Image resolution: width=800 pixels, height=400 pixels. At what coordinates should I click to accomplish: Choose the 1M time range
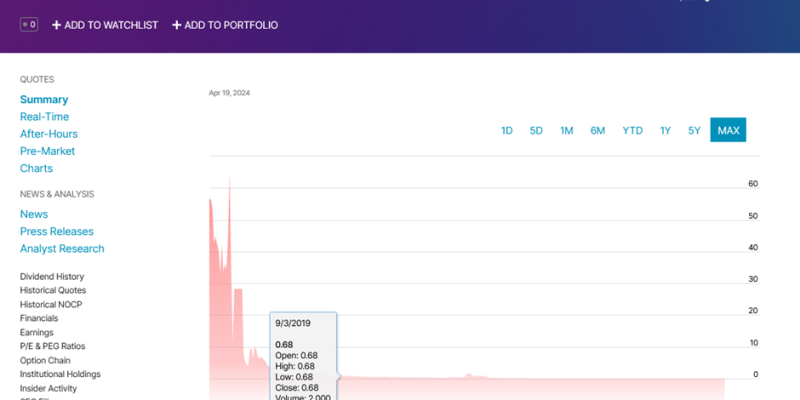pos(566,130)
